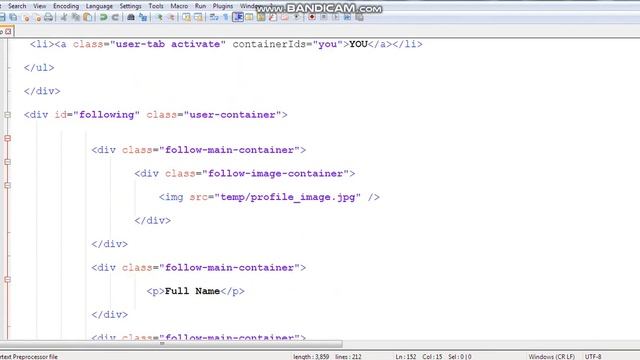Click the Ln : 152 status entry
640x360 pixels.
[406, 357]
